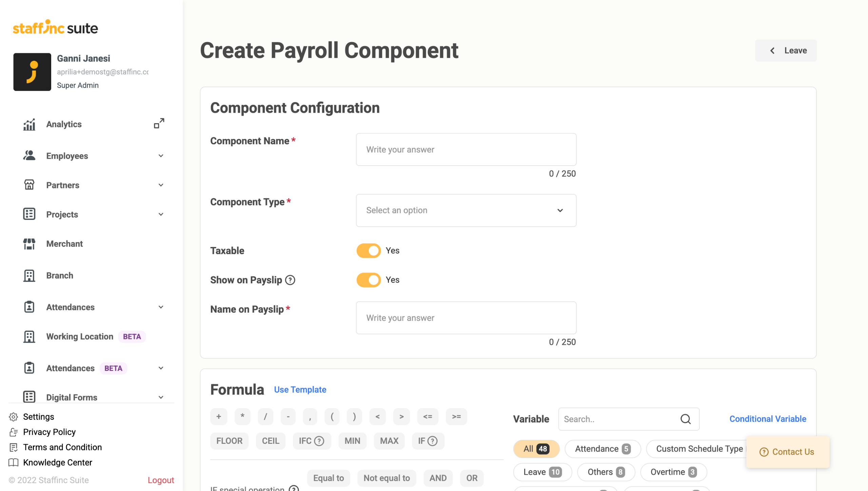Click the IFC help question icon

pyautogui.click(x=319, y=441)
